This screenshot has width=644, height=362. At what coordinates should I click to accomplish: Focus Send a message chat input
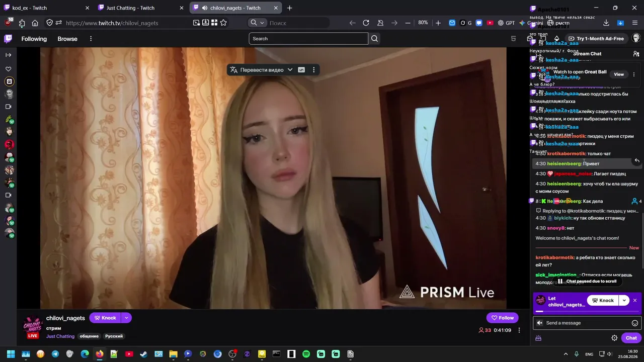pyautogui.click(x=588, y=323)
